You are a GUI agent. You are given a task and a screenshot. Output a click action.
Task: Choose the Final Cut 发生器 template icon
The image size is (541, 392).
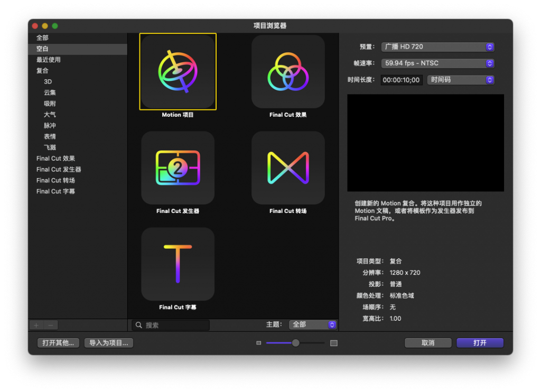(x=178, y=167)
